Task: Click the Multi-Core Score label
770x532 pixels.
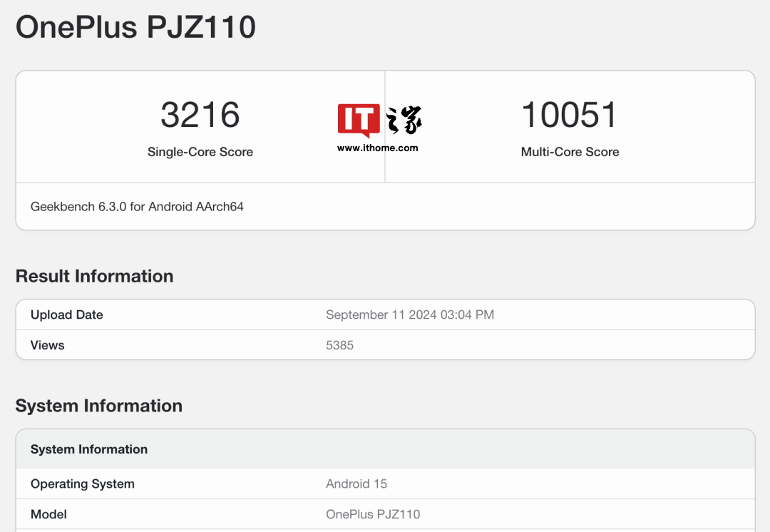Action: [570, 152]
